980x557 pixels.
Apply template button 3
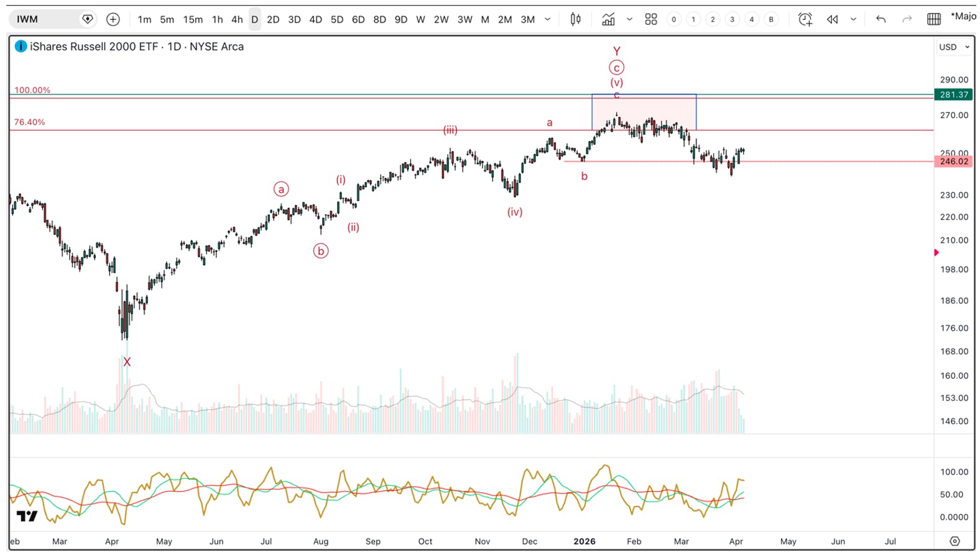(733, 19)
